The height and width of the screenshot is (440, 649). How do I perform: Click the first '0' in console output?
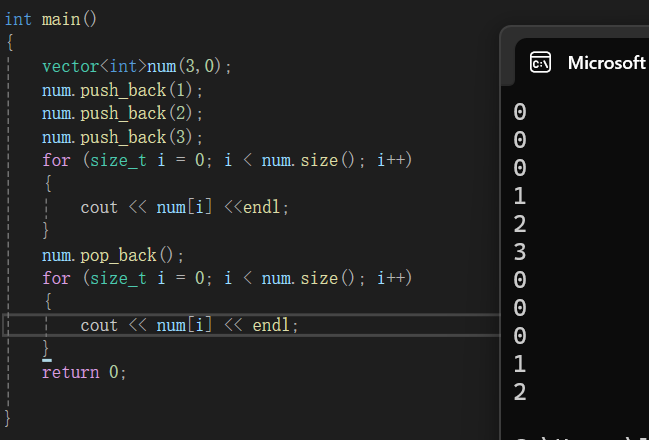point(520,112)
